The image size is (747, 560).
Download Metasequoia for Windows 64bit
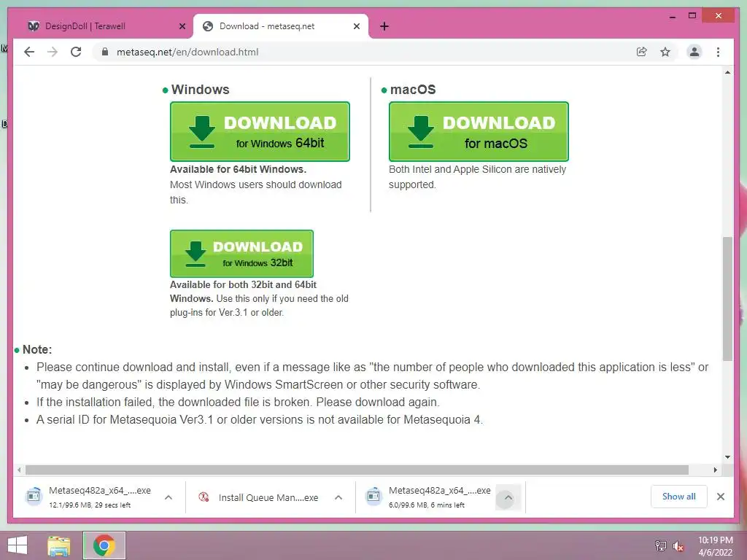[x=260, y=131]
